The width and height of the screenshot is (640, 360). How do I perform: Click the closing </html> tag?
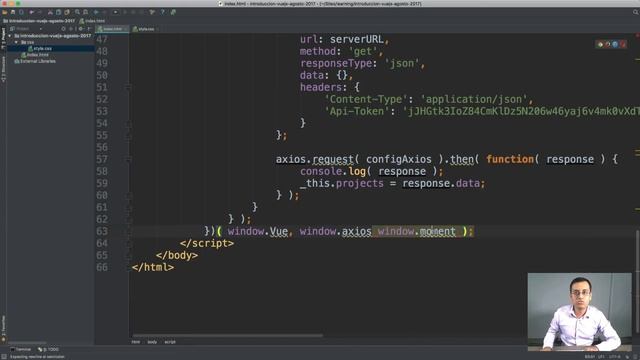(153, 267)
